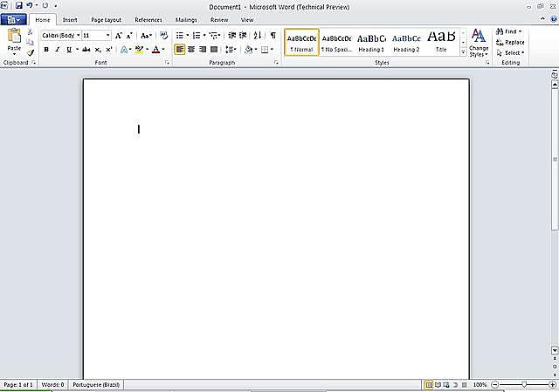Click the vertical scrollbar down arrow
The width and height of the screenshot is (559, 392).
555,350
